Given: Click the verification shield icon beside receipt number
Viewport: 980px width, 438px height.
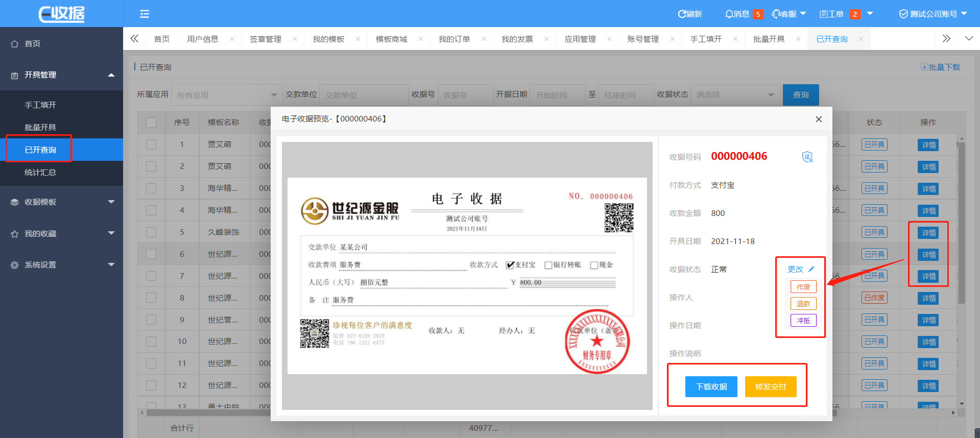Looking at the screenshot, I should coord(807,157).
